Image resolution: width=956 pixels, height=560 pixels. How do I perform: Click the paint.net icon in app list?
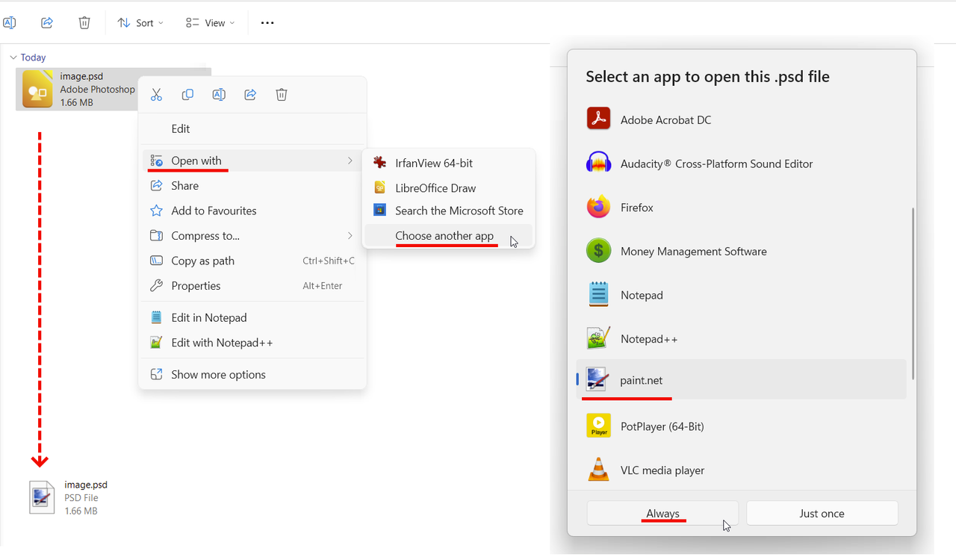click(597, 380)
